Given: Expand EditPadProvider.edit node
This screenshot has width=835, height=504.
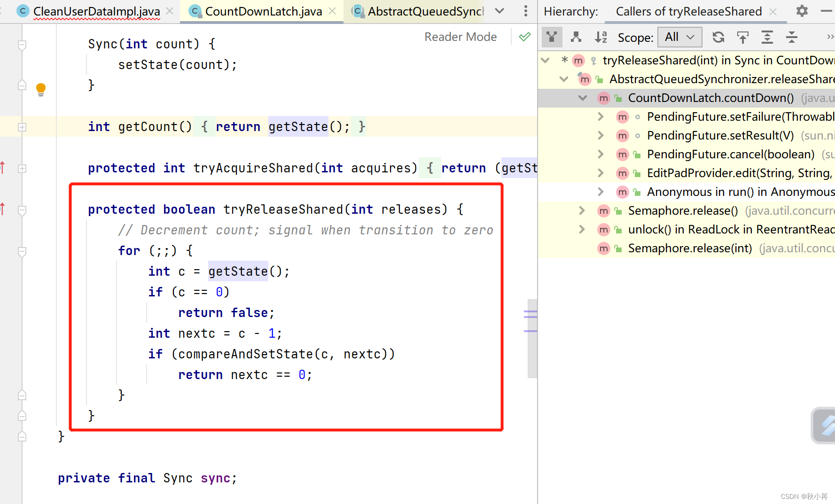Looking at the screenshot, I should [601, 173].
